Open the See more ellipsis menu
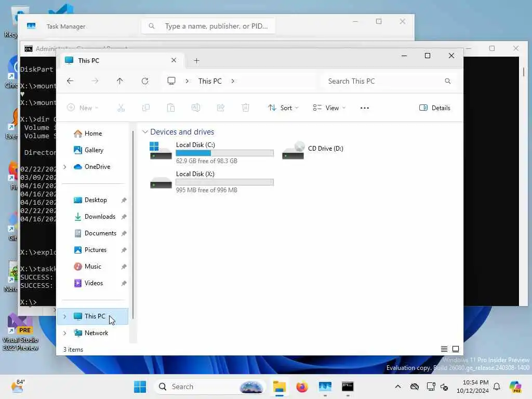Viewport: 532px width, 399px height. pyautogui.click(x=364, y=108)
